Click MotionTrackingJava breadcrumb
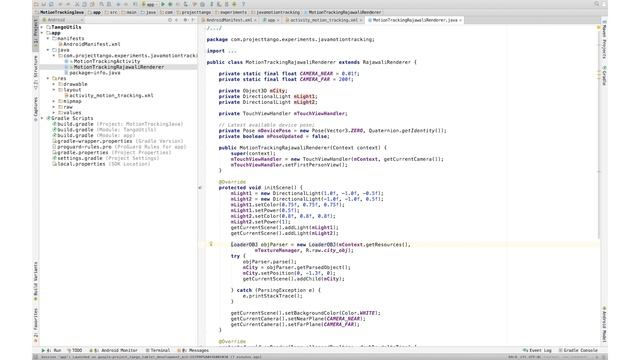 pyautogui.click(x=61, y=12)
